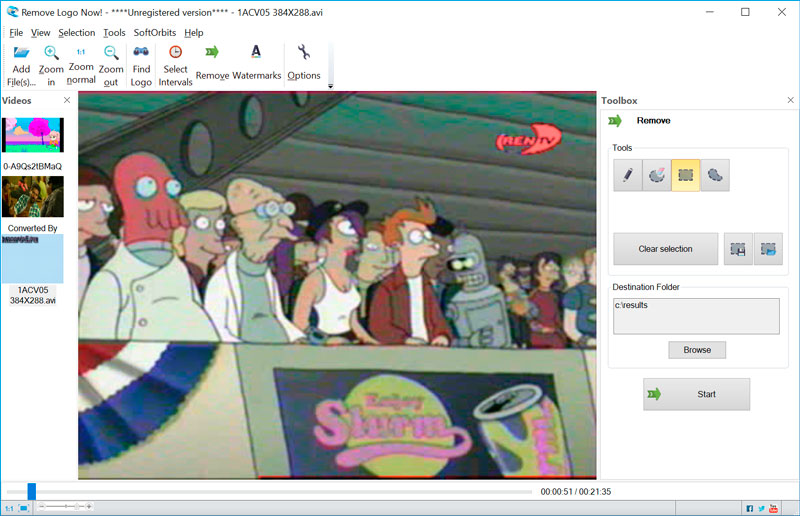Click the REN TV logo in video preview
This screenshot has height=516, width=800.
529,139
